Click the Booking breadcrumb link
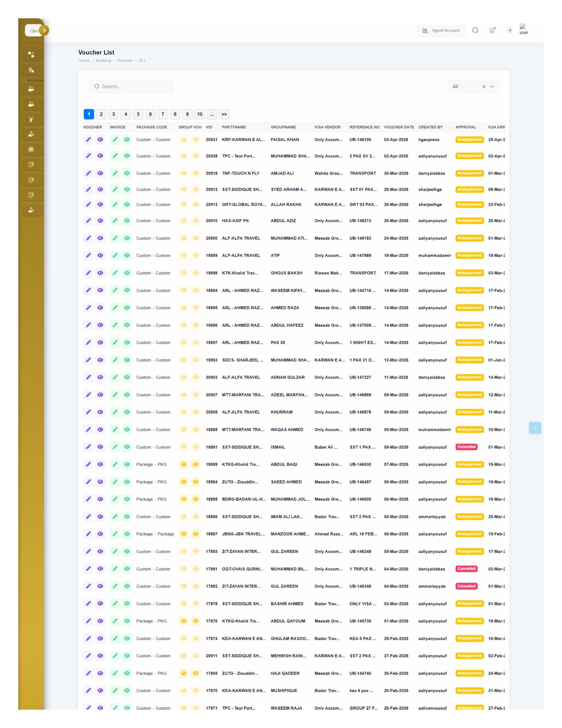This screenshot has width=562, height=728. 103,60
